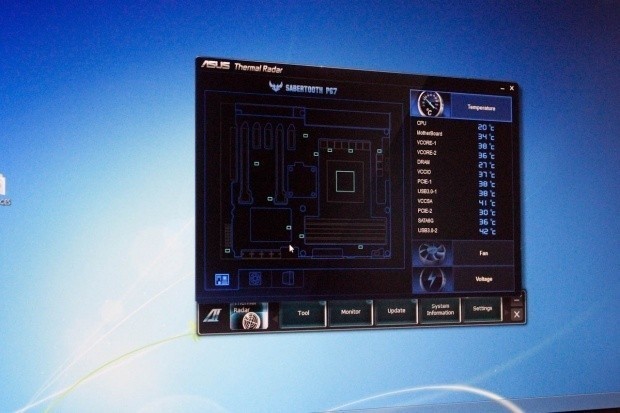The image size is (620, 413).
Task: Click the AI Suite logo button
Action: (212, 316)
